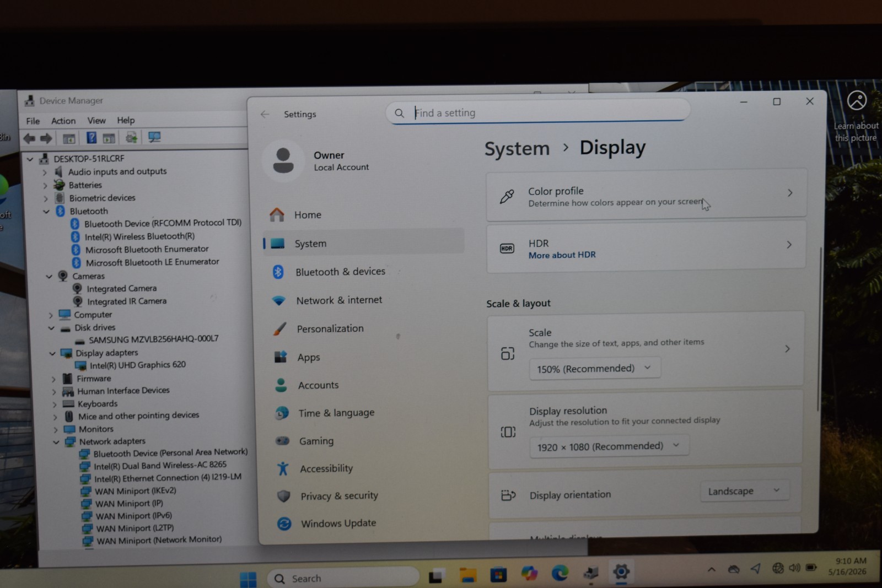Screen dimensions: 882x588
Task: Open the File menu in Device Manager
Action: (x=33, y=121)
